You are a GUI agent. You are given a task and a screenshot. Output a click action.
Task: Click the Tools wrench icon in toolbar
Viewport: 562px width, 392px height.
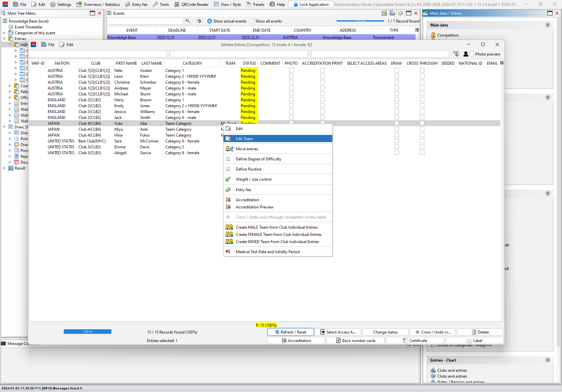tap(155, 4)
